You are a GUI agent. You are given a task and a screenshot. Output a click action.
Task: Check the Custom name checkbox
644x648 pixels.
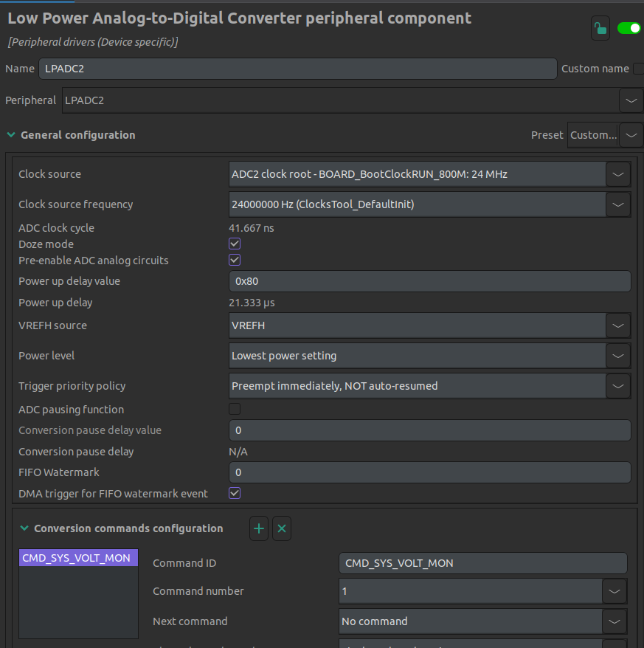coord(638,69)
